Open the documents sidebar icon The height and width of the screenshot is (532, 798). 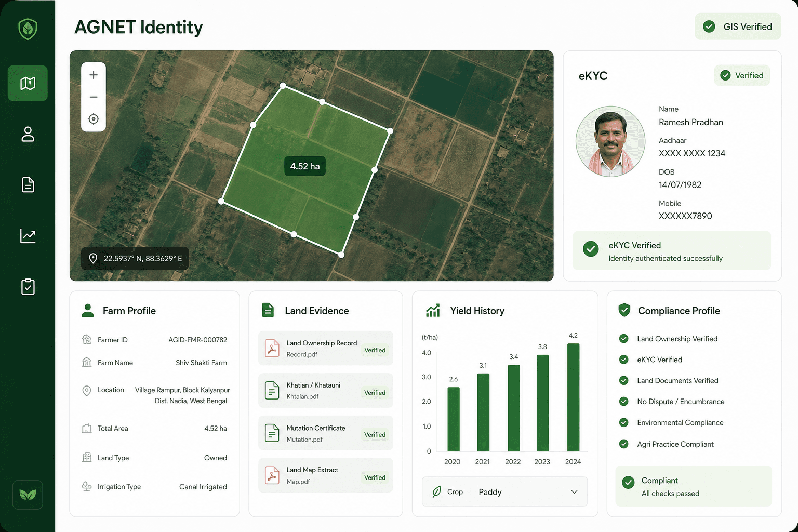[x=28, y=184]
